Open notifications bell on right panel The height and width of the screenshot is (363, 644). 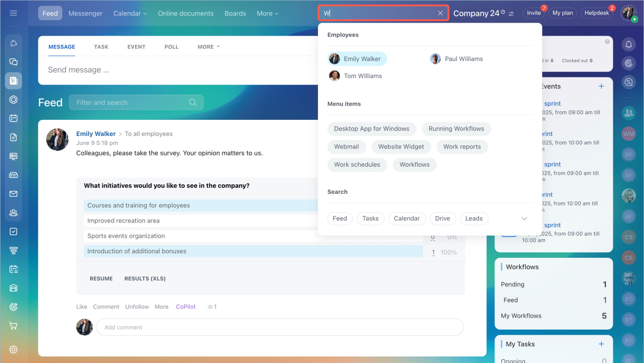click(628, 45)
